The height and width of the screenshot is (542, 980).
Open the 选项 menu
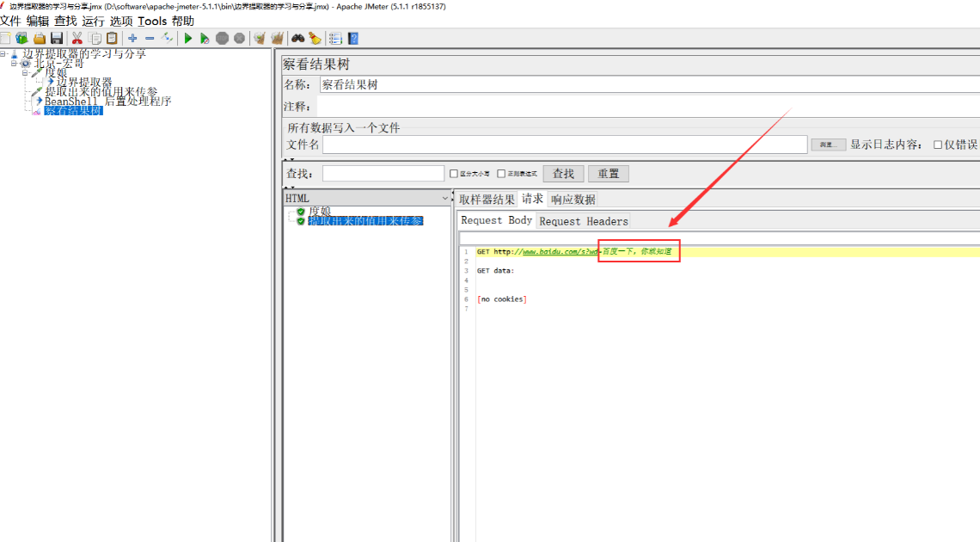click(121, 22)
